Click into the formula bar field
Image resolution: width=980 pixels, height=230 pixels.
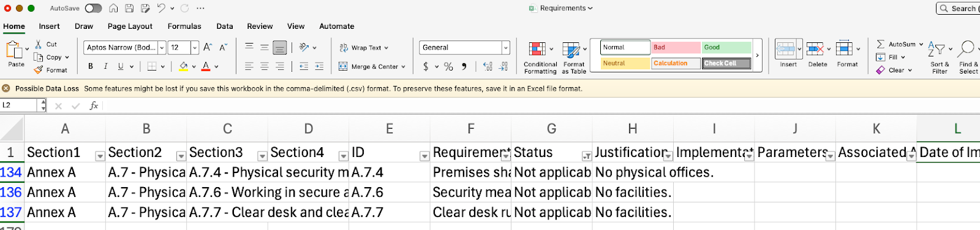coord(539,105)
